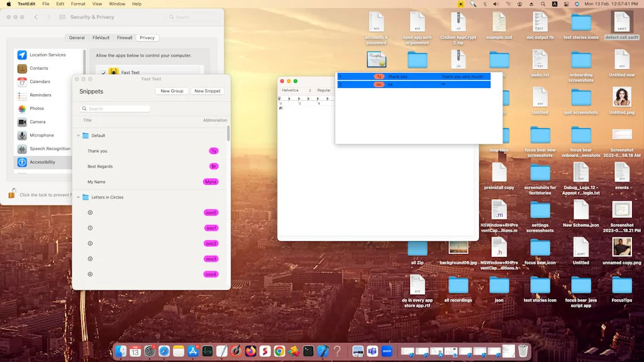Click the Ty abbreviation badge next to Thank you
This screenshot has width=644, height=362.
(213, 151)
